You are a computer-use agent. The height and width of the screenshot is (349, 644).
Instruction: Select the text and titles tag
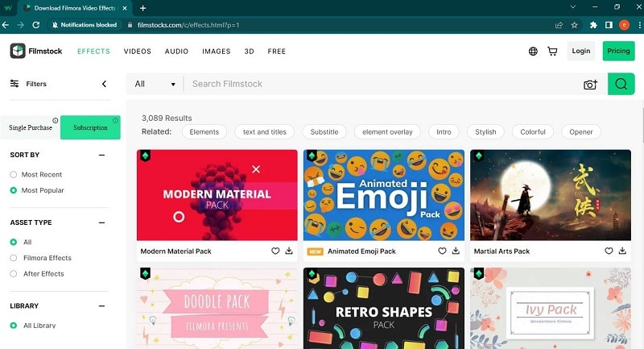click(265, 132)
